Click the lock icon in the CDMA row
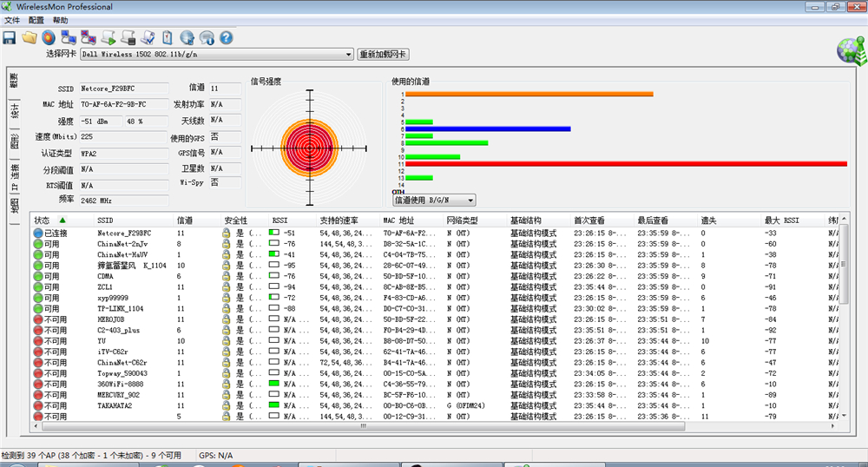Screen dimensions: 868x467 (226, 276)
